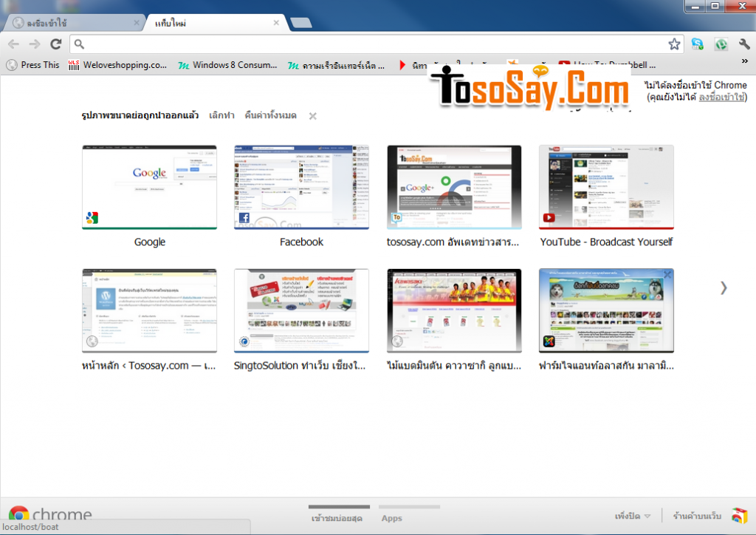The width and height of the screenshot is (756, 535).
Task: Click the YouTube favicon on its thumbnail
Action: pos(549,217)
